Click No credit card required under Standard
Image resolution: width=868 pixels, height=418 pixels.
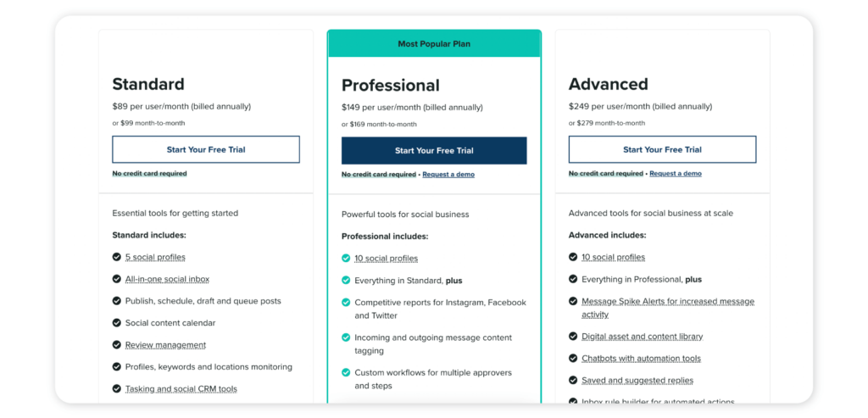pos(149,173)
